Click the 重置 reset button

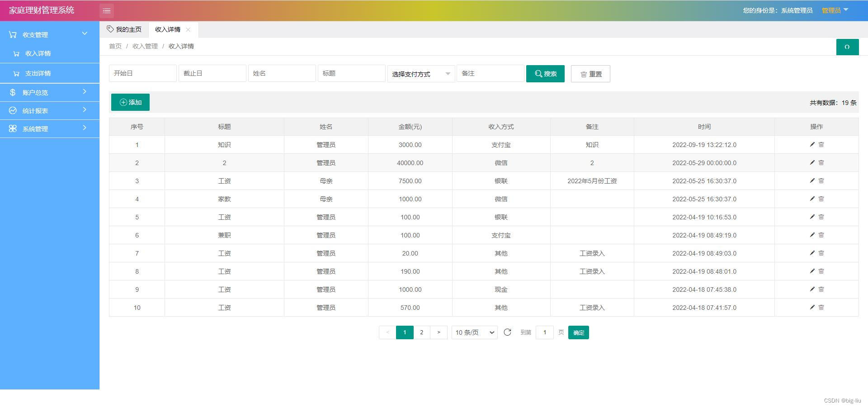(590, 74)
